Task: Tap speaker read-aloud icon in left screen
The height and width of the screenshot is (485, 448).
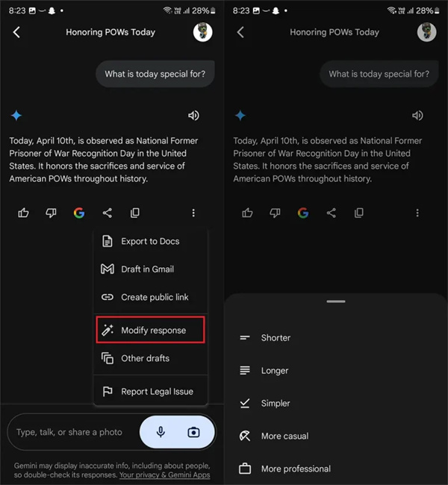Action: click(x=194, y=116)
